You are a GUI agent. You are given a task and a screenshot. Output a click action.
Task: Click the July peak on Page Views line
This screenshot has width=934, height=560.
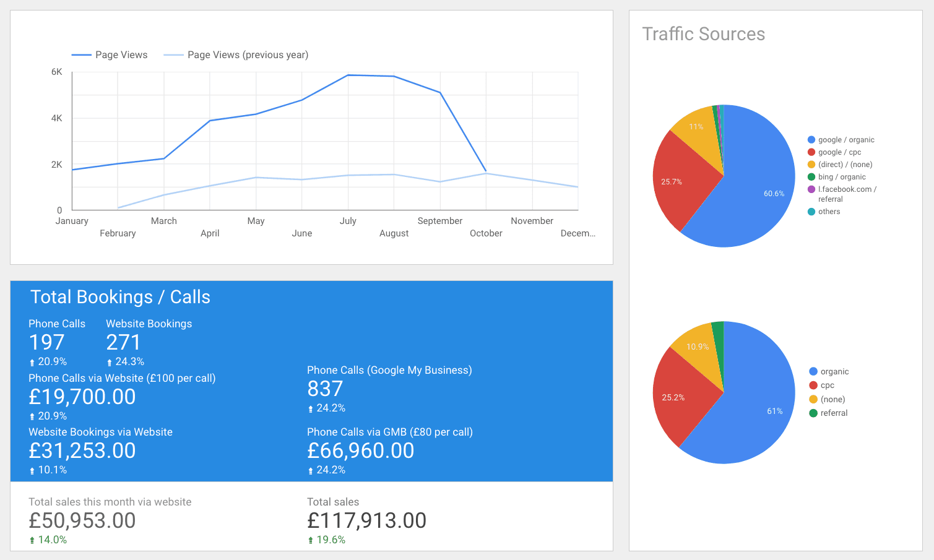tap(348, 75)
